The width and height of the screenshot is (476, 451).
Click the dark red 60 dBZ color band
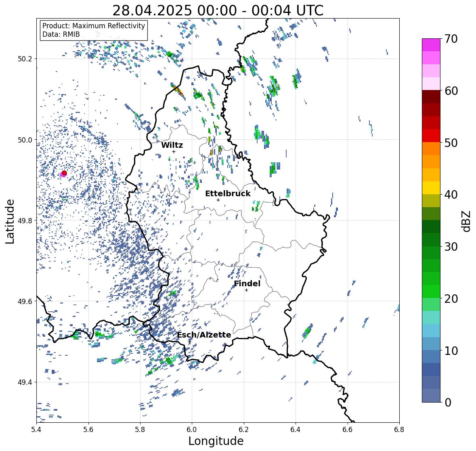click(431, 97)
